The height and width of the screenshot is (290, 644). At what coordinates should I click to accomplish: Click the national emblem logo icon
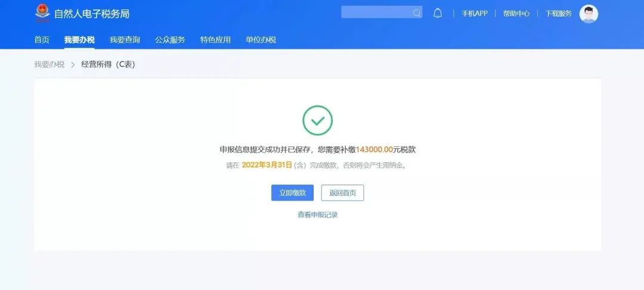[42, 13]
